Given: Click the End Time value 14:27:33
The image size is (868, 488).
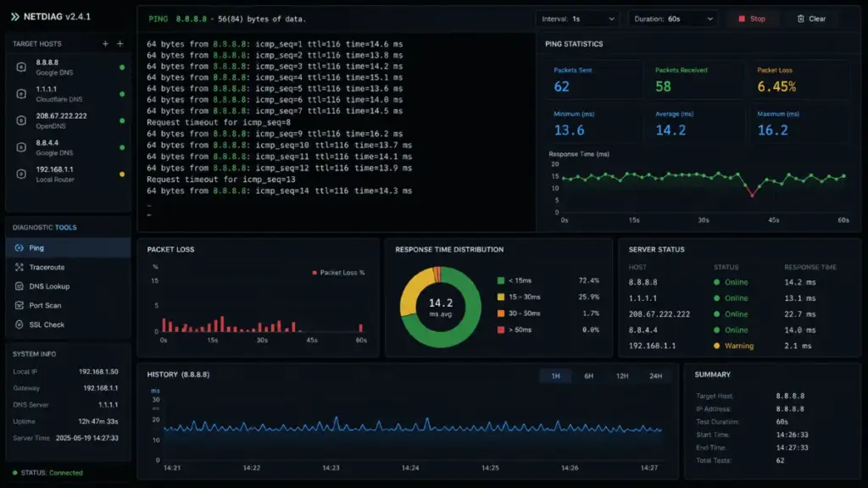Looking at the screenshot, I should click(x=792, y=447).
